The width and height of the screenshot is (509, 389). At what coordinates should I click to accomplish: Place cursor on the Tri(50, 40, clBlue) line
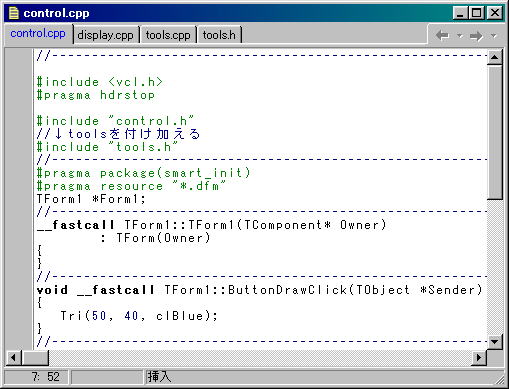(138, 316)
